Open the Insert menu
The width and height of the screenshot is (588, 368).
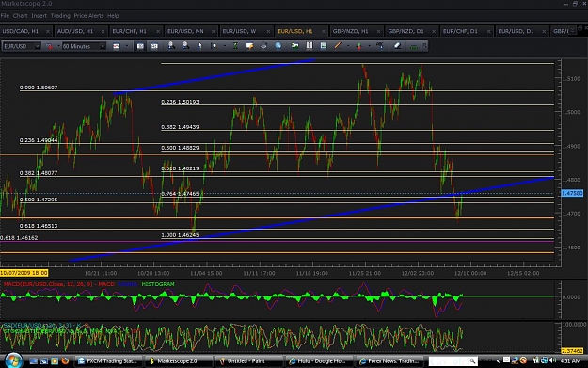(39, 16)
